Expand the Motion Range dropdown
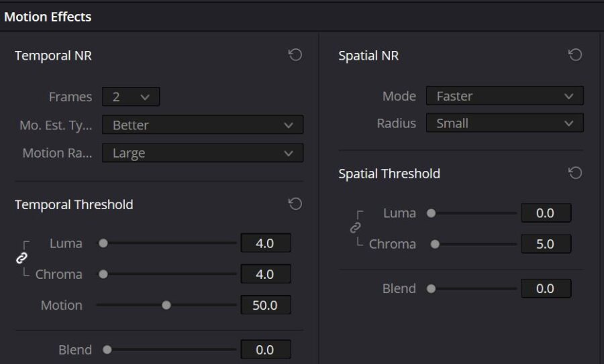This screenshot has height=364, width=604. [202, 154]
